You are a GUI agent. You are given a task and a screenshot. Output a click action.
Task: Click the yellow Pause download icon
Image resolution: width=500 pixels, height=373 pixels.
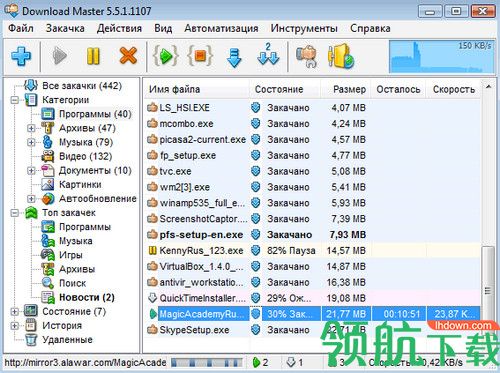click(x=93, y=56)
